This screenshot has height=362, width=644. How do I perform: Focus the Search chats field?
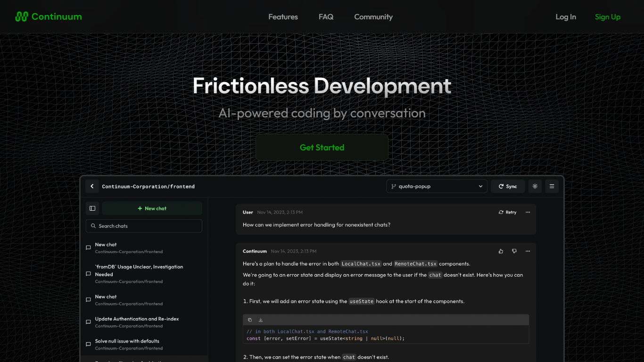144,226
